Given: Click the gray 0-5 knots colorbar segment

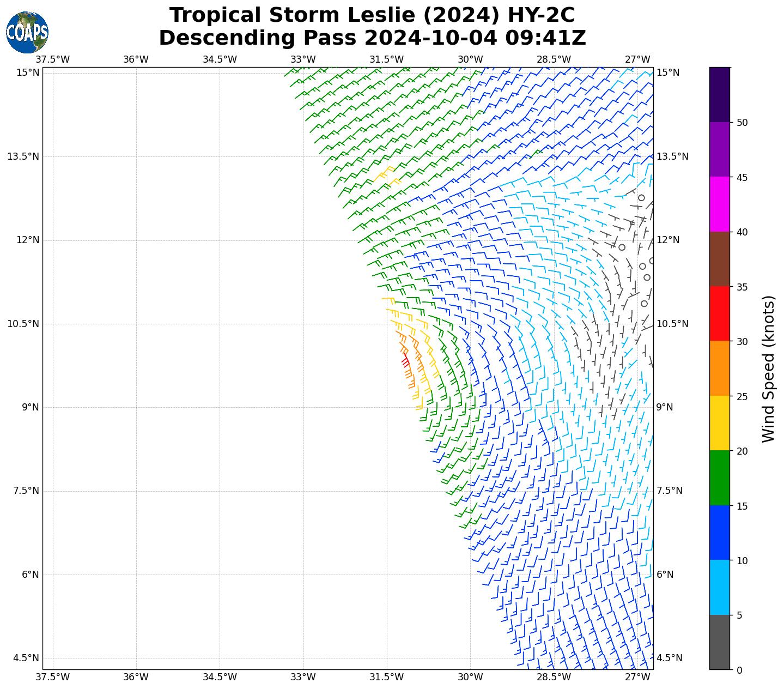Looking at the screenshot, I should click(x=719, y=642).
